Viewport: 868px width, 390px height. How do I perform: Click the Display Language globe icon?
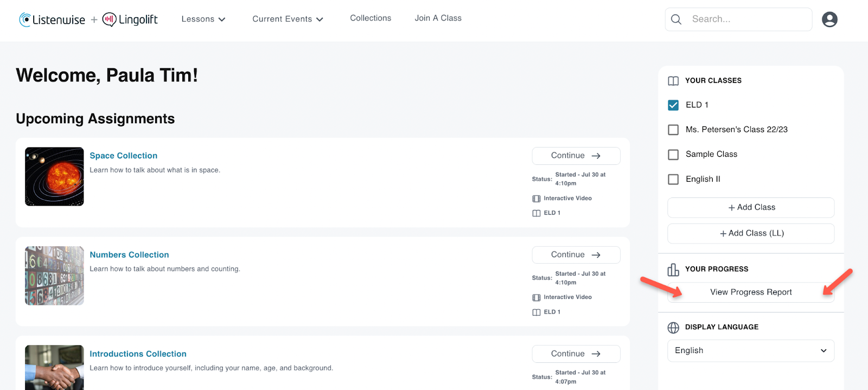point(673,328)
